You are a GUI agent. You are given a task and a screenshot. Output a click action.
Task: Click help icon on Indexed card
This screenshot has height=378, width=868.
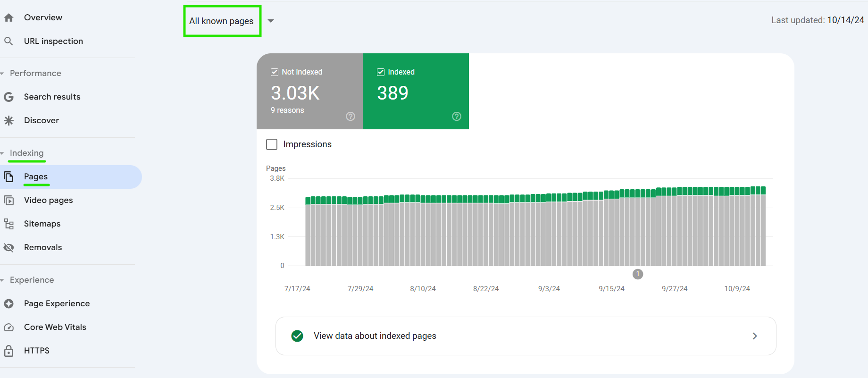click(456, 117)
